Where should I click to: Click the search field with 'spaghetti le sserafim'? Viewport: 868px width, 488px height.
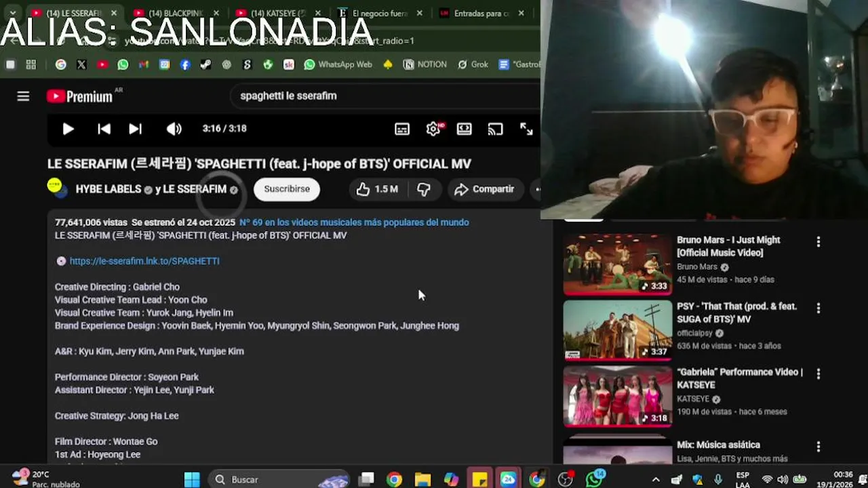pyautogui.click(x=387, y=96)
